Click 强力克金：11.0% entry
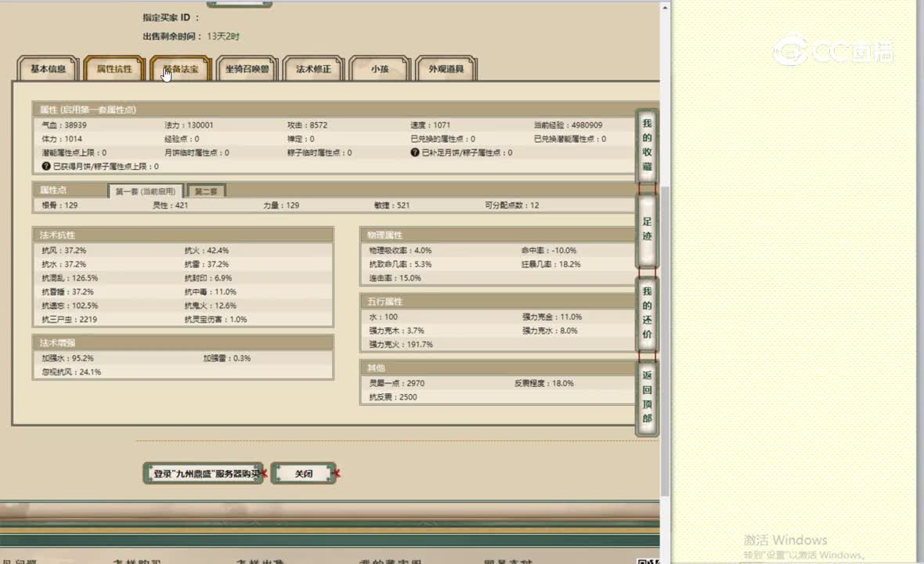 (551, 317)
